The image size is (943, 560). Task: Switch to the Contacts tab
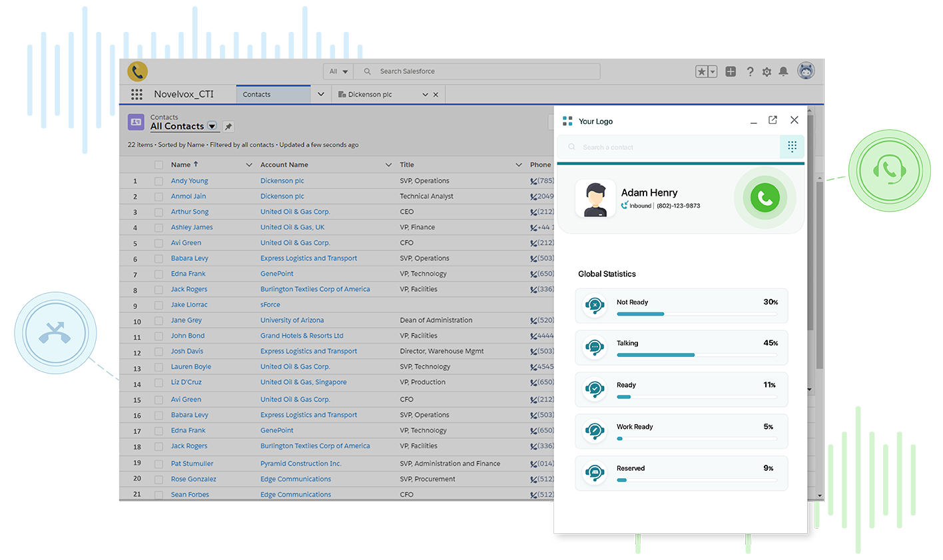click(274, 95)
